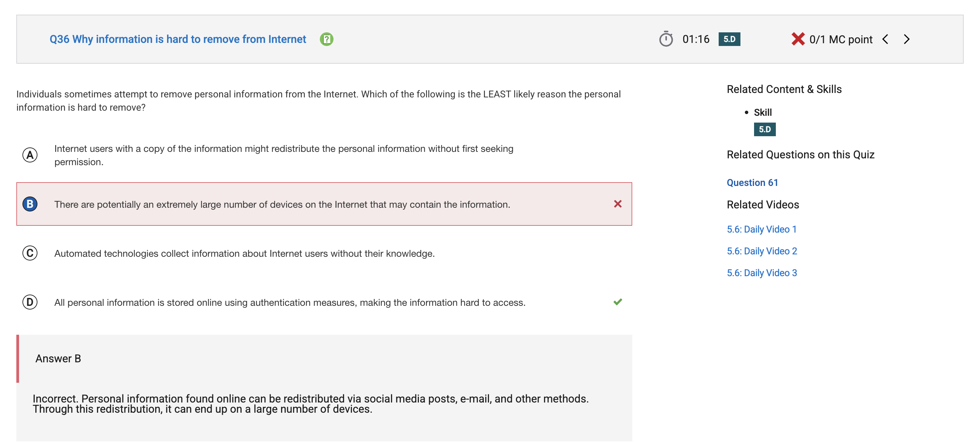Click the stopwatch timer icon
980x442 pixels.
(666, 39)
